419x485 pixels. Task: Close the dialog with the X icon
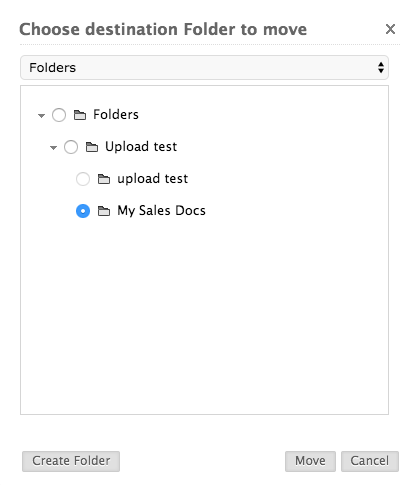(390, 29)
